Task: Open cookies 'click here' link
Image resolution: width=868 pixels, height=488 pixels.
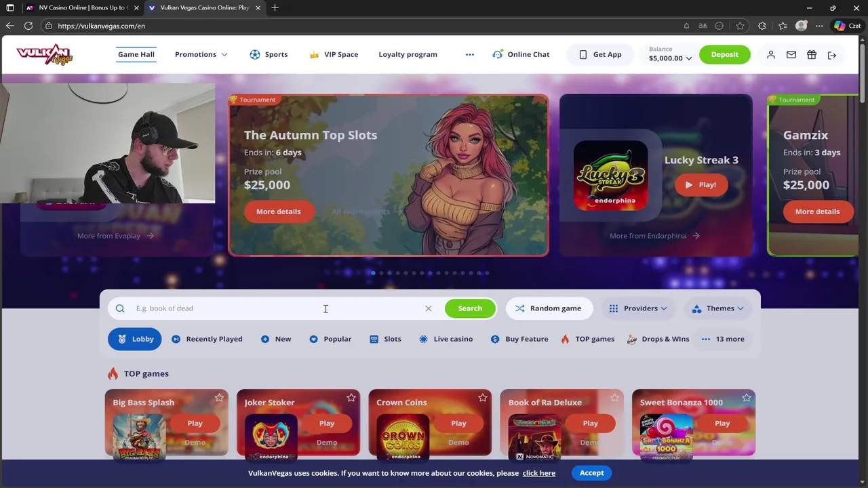Action: (539, 473)
